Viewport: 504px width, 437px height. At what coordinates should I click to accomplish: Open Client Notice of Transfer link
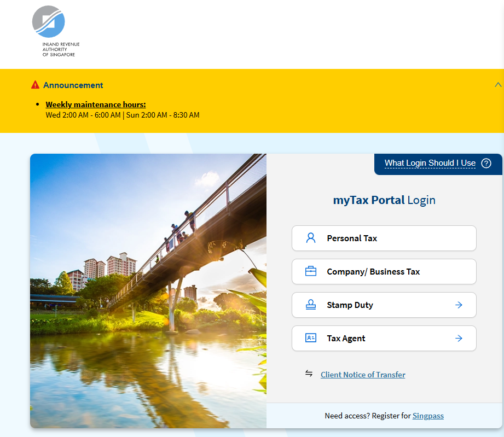(363, 375)
